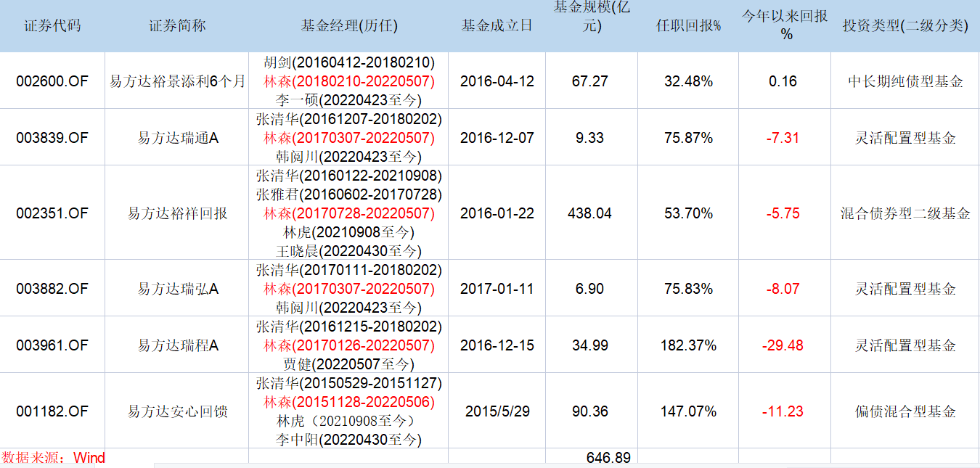The image size is (980, 468).
Task: Click tenure return 182.37%
Action: coord(688,345)
